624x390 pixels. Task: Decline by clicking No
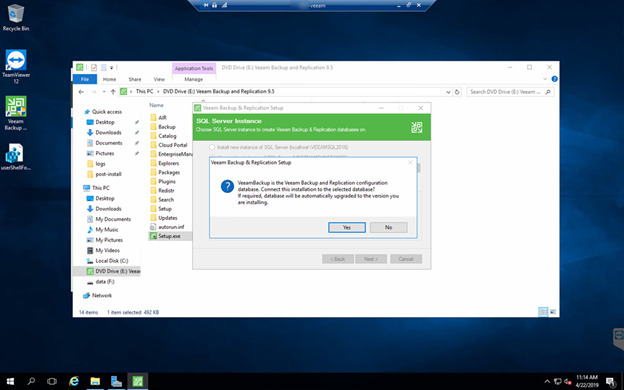388,227
